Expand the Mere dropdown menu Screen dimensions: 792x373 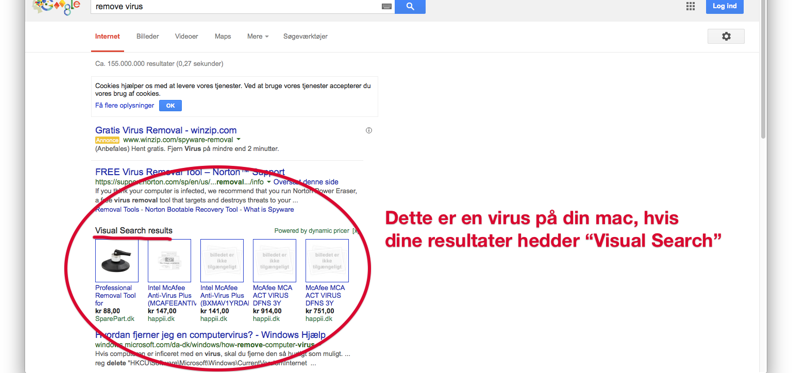coord(258,36)
